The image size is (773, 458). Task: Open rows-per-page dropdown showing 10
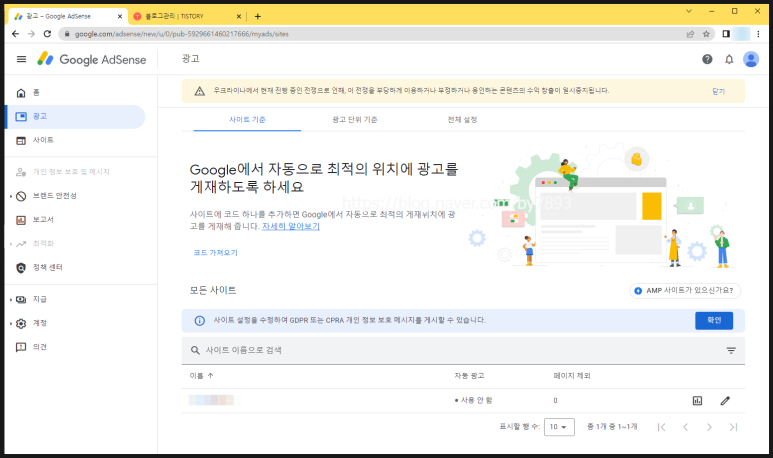point(559,427)
